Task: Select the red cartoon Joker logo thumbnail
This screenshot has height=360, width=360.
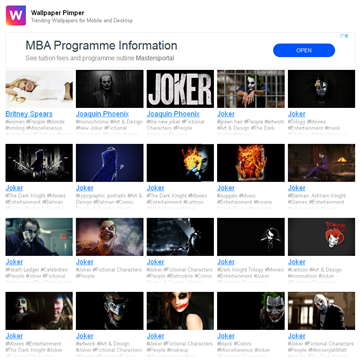Action: point(321,237)
